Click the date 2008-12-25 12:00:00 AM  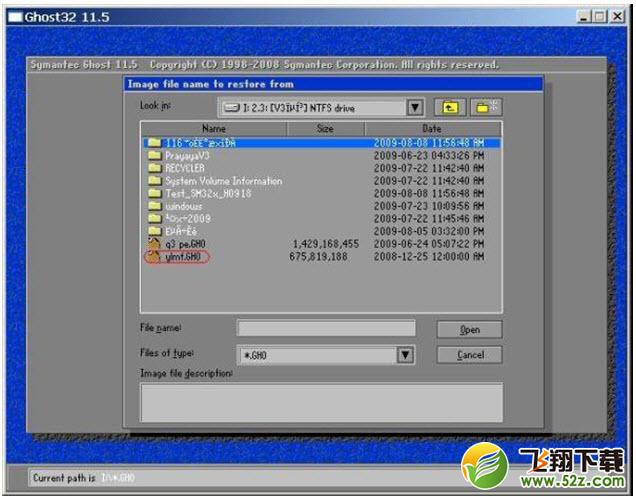[x=429, y=257]
